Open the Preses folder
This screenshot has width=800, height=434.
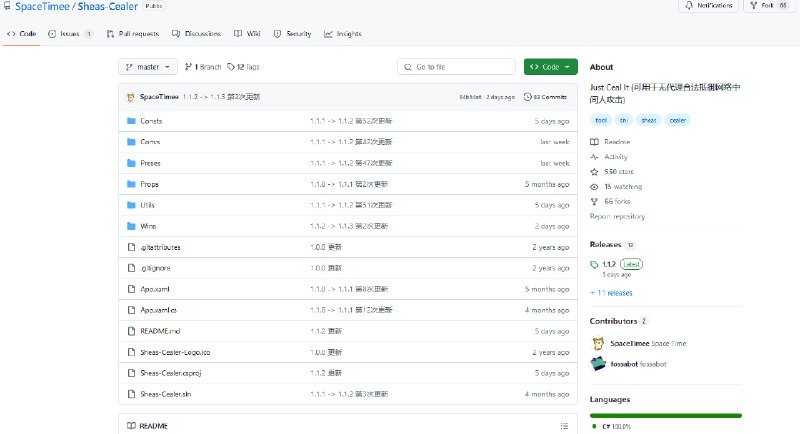[x=151, y=163]
